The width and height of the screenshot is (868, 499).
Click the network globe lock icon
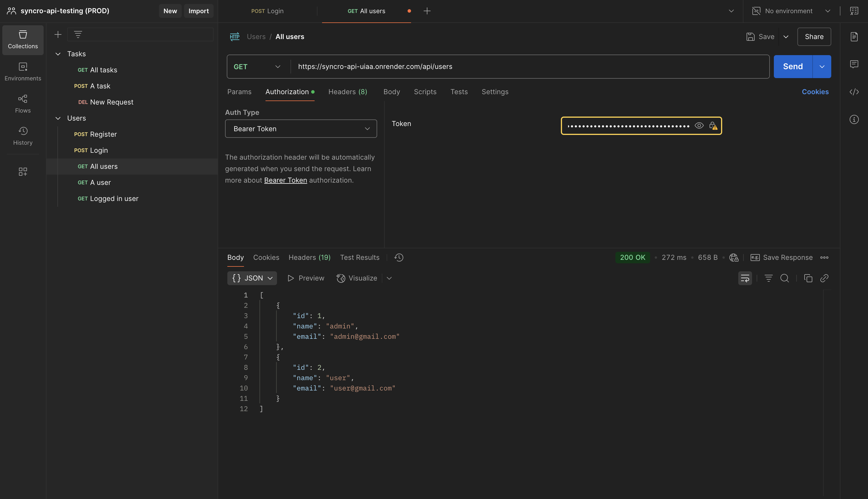coord(734,257)
